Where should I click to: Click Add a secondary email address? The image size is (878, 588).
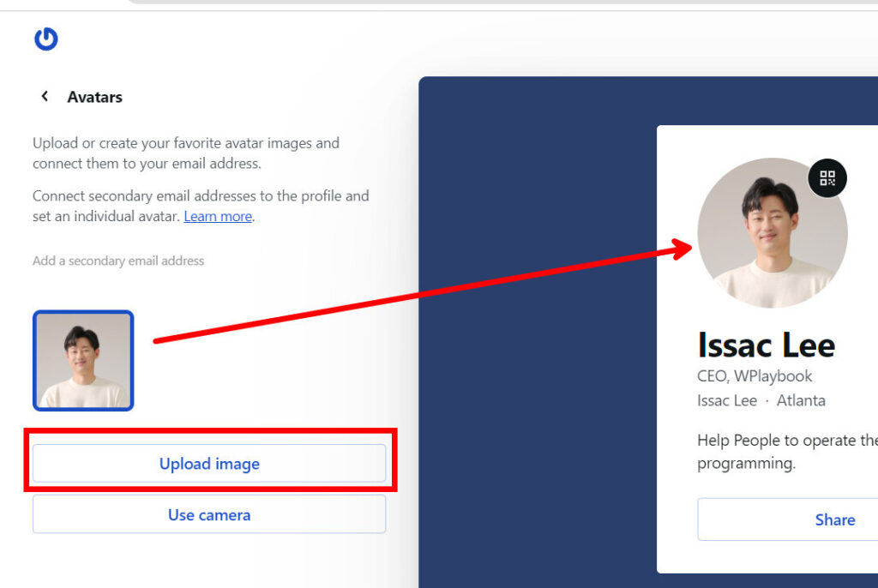point(118,261)
